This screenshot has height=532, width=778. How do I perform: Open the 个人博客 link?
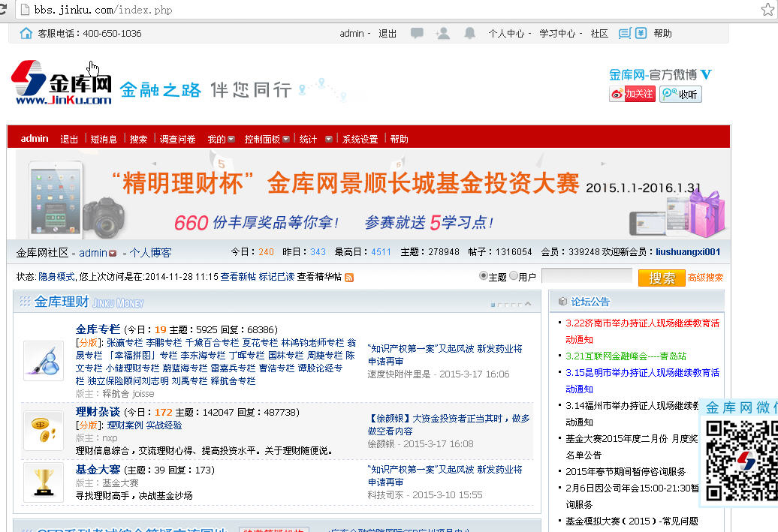coord(150,253)
